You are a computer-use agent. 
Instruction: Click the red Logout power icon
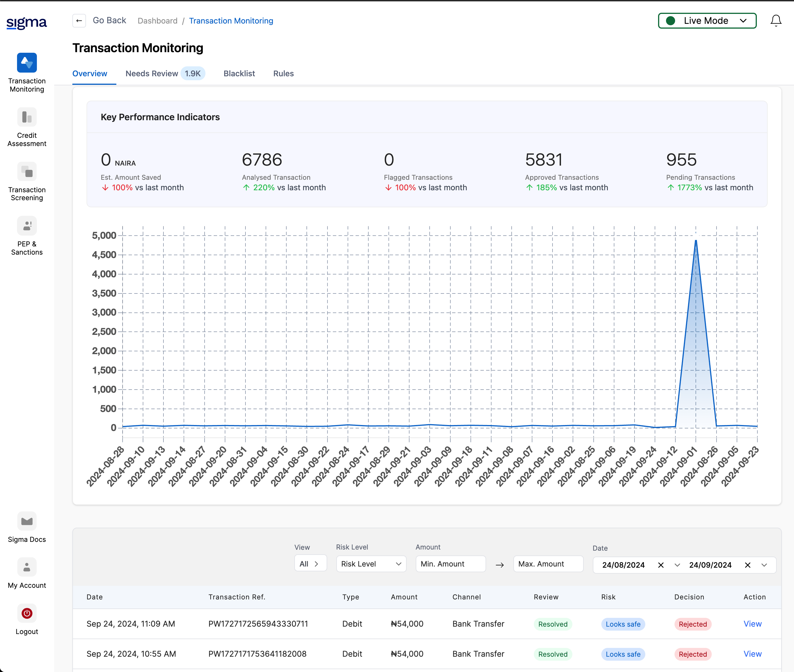click(27, 613)
